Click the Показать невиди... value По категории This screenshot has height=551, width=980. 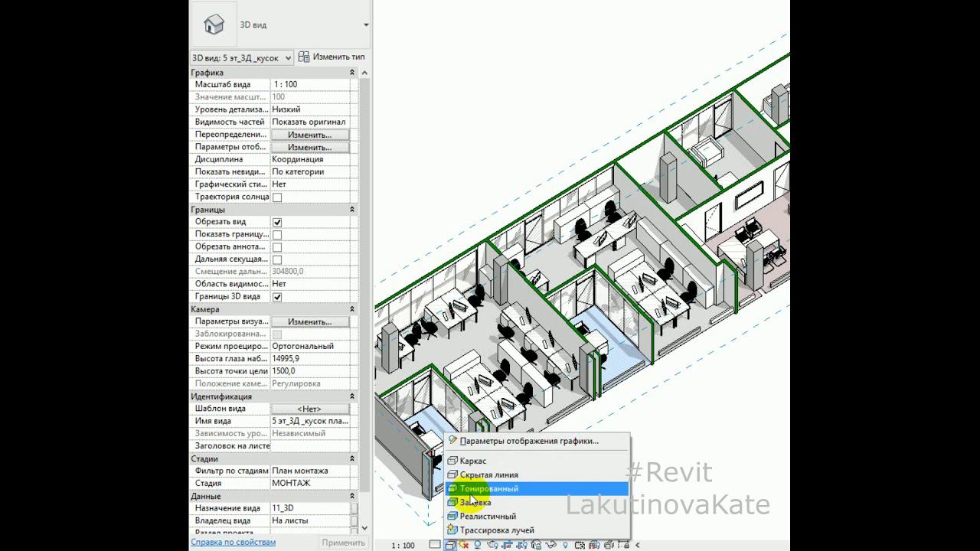(309, 172)
